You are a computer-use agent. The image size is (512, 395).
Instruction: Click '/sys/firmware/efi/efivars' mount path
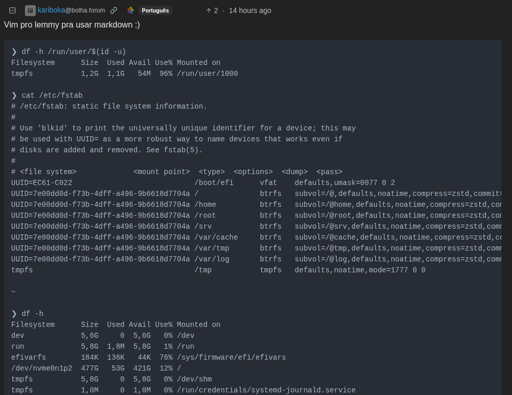coord(231,357)
